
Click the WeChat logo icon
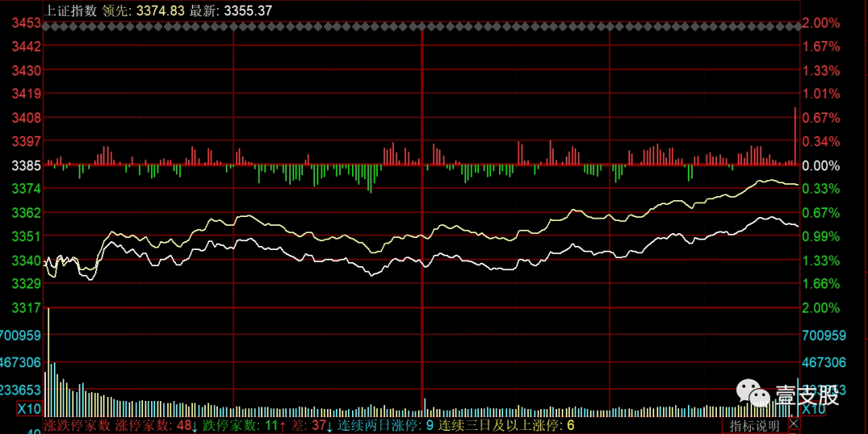pyautogui.click(x=752, y=395)
